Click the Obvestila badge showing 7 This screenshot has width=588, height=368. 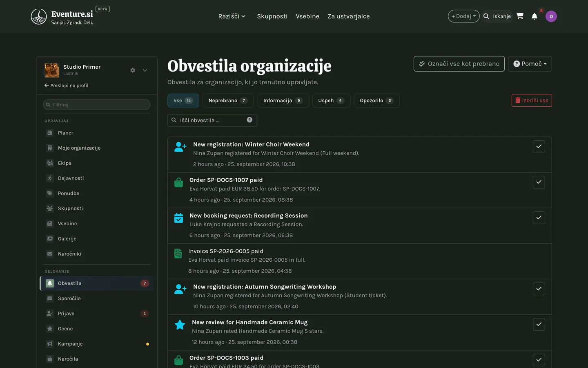145,283
